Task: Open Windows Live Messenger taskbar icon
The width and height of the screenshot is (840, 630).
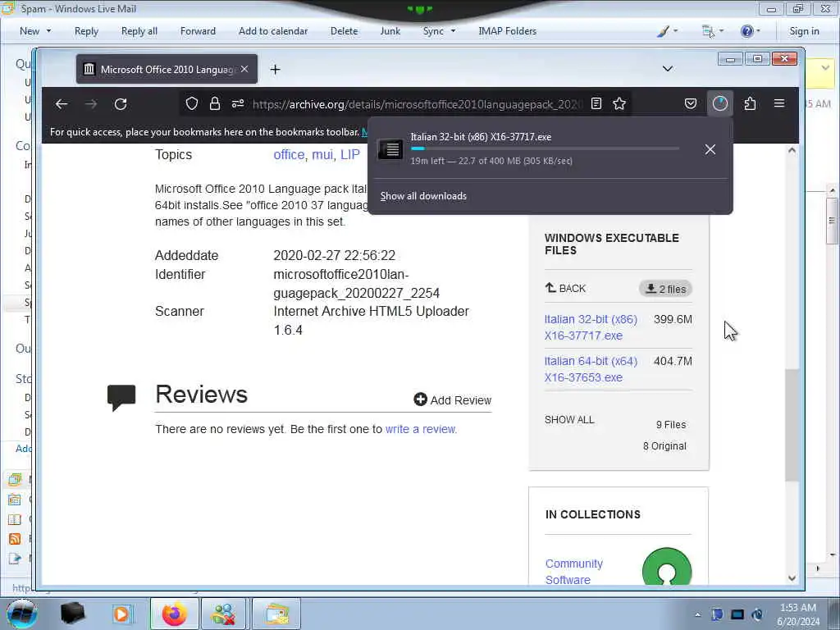Action: pos(223,614)
